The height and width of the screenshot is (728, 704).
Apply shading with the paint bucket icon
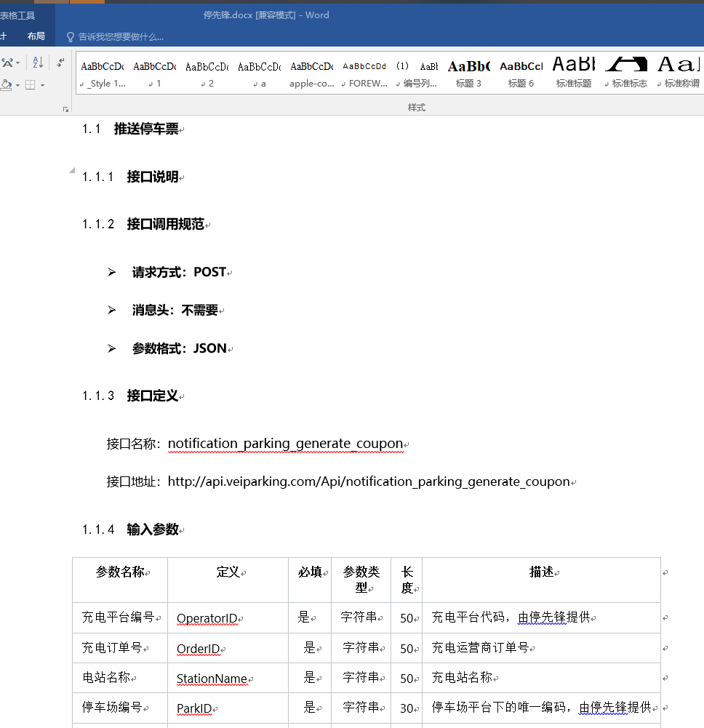(7, 85)
